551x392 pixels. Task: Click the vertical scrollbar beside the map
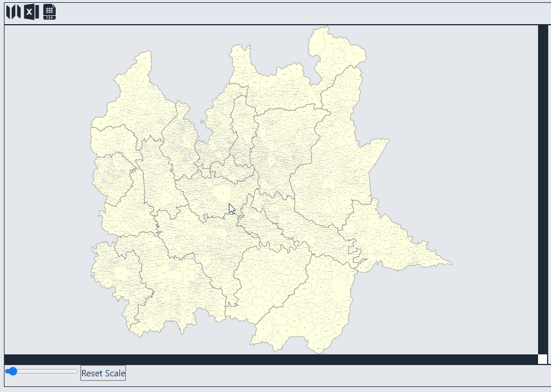[x=543, y=189]
